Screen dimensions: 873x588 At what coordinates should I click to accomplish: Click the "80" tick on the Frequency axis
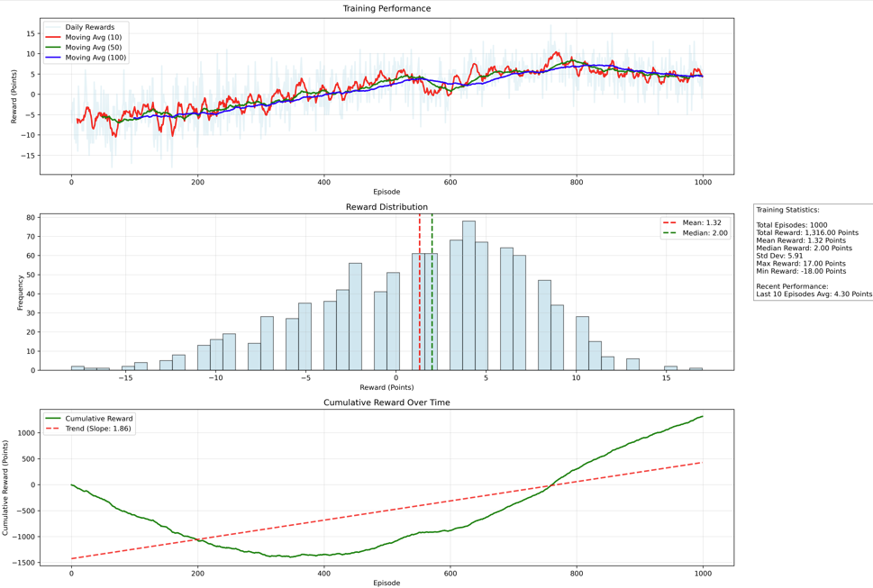click(31, 218)
